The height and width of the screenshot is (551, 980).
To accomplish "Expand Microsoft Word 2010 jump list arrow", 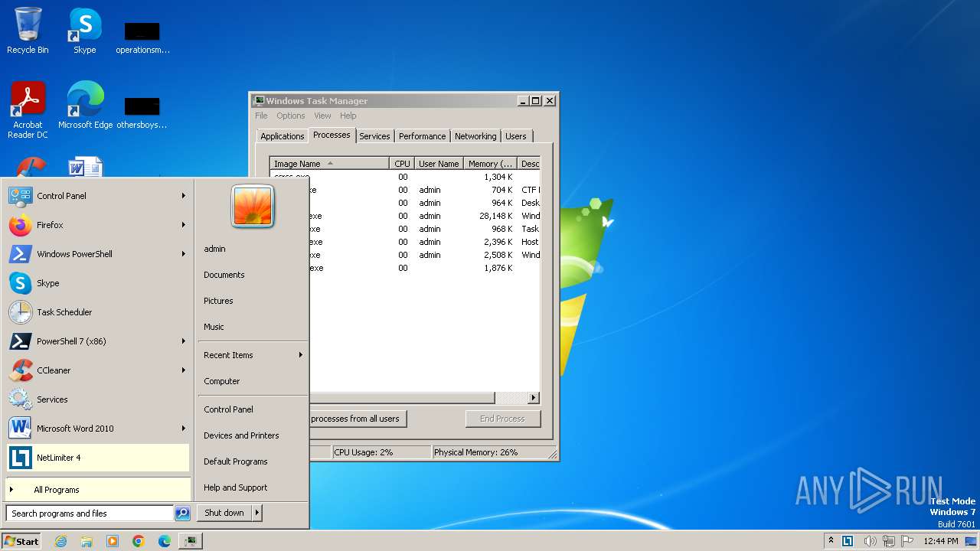I will [x=184, y=429].
